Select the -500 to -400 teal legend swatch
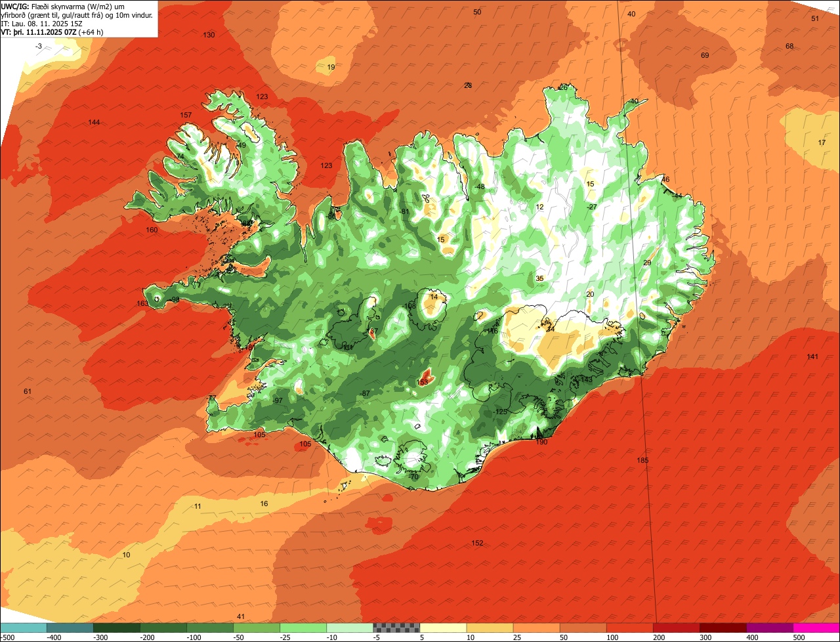840x642 pixels. [x=23, y=628]
